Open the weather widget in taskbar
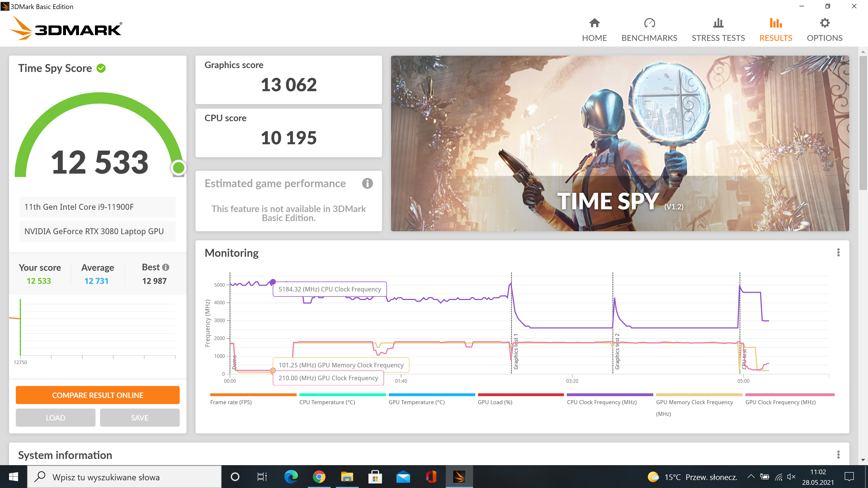The height and width of the screenshot is (488, 868). click(x=692, y=477)
